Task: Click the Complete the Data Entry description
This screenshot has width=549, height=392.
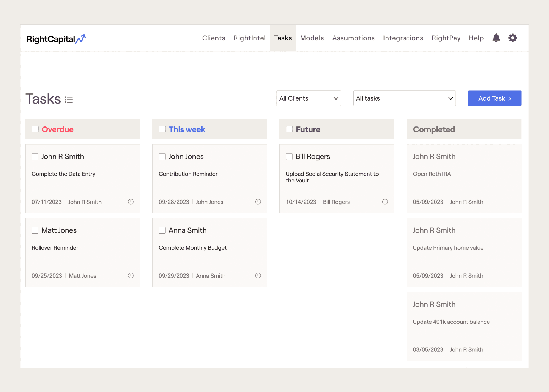Action: (x=63, y=174)
